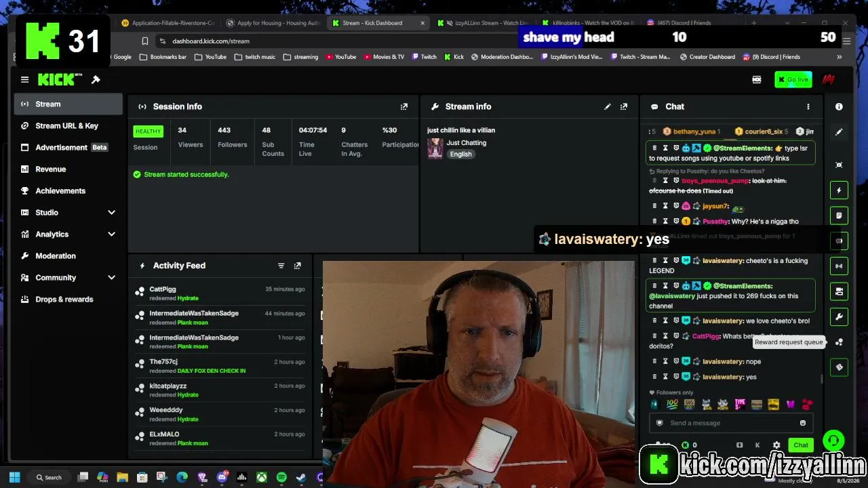The image size is (868, 488).
Task: Go to Advertisement Beta page
Action: tap(68, 147)
